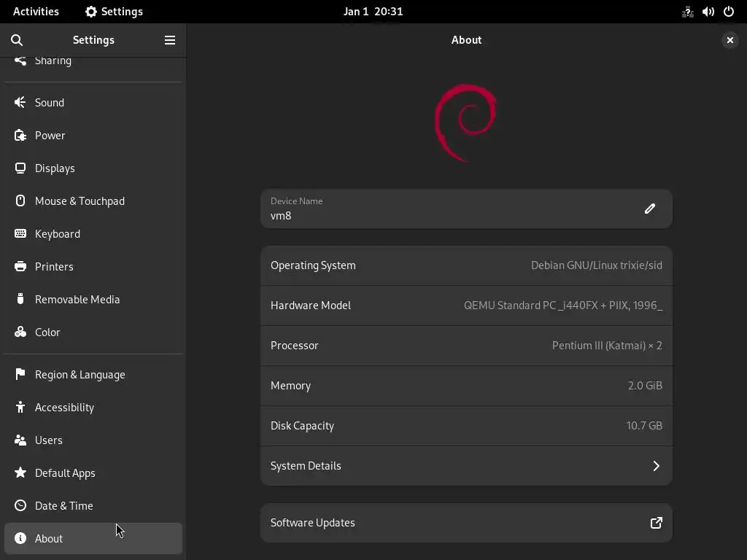This screenshot has height=560, width=747.
Task: Click the About info icon
Action: (x=20, y=538)
